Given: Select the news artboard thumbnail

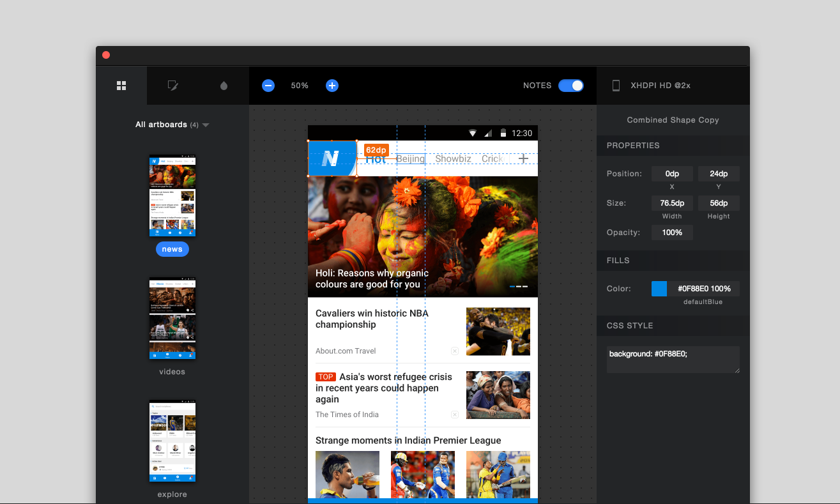Looking at the screenshot, I should coord(172,195).
